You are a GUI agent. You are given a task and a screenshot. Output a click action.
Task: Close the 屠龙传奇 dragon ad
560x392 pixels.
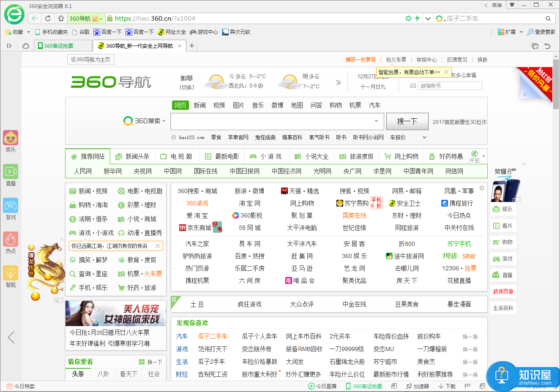point(62,240)
